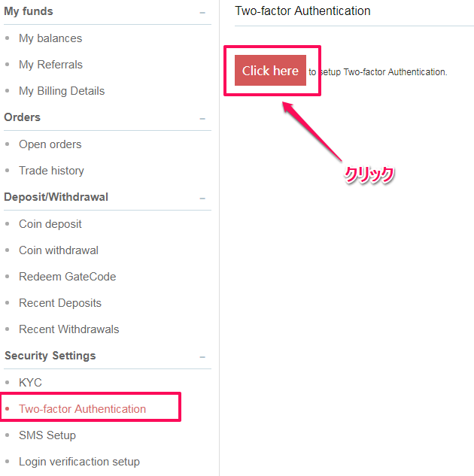Image resolution: width=474 pixels, height=476 pixels.
Task: View Open orders
Action: (50, 144)
